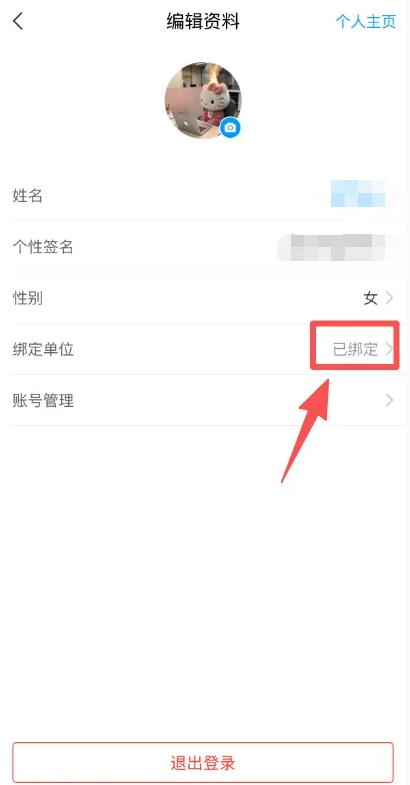Open the 个人主页 link
This screenshot has height=785, width=410.
click(366, 22)
